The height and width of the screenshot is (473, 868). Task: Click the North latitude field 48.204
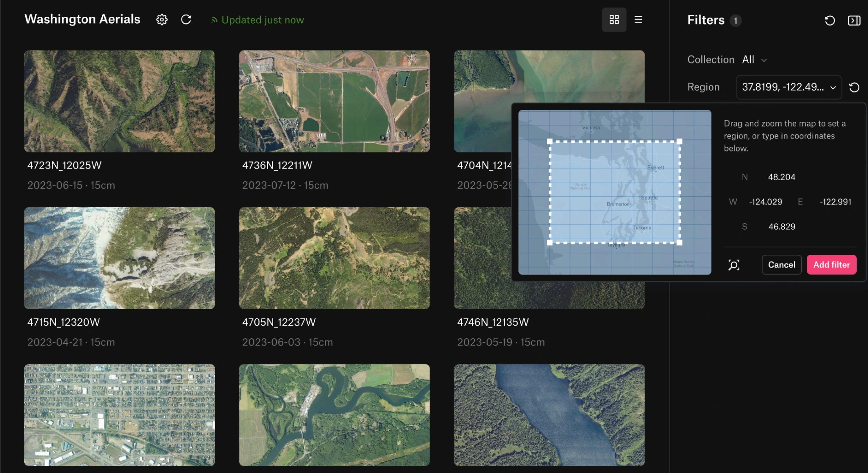pyautogui.click(x=781, y=177)
